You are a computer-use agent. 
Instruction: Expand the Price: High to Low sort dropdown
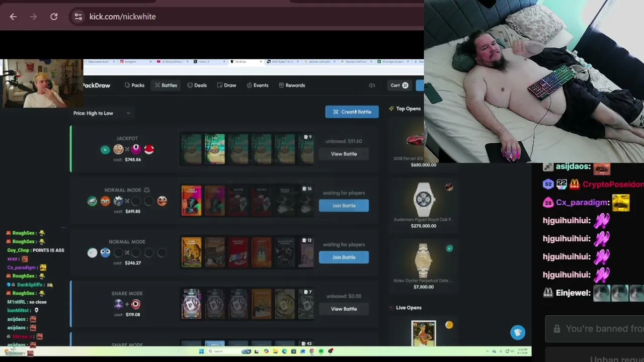coord(102,113)
